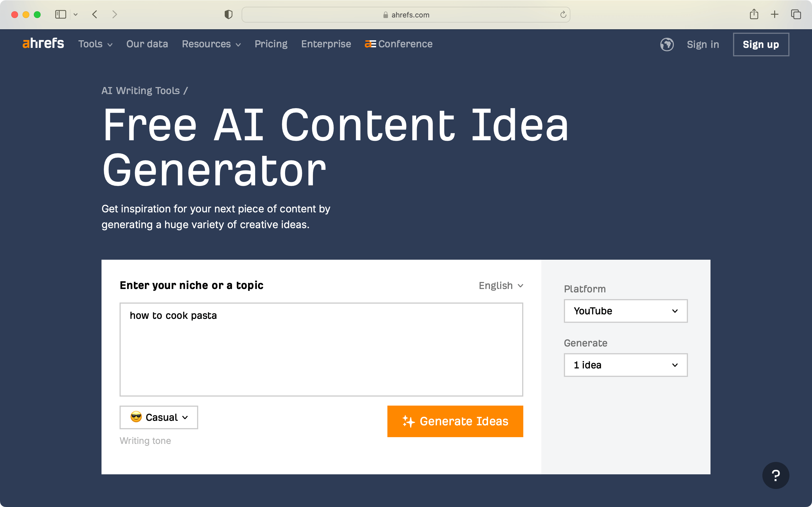Click the browser share icon
Viewport: 812px width, 507px height.
pyautogui.click(x=754, y=15)
